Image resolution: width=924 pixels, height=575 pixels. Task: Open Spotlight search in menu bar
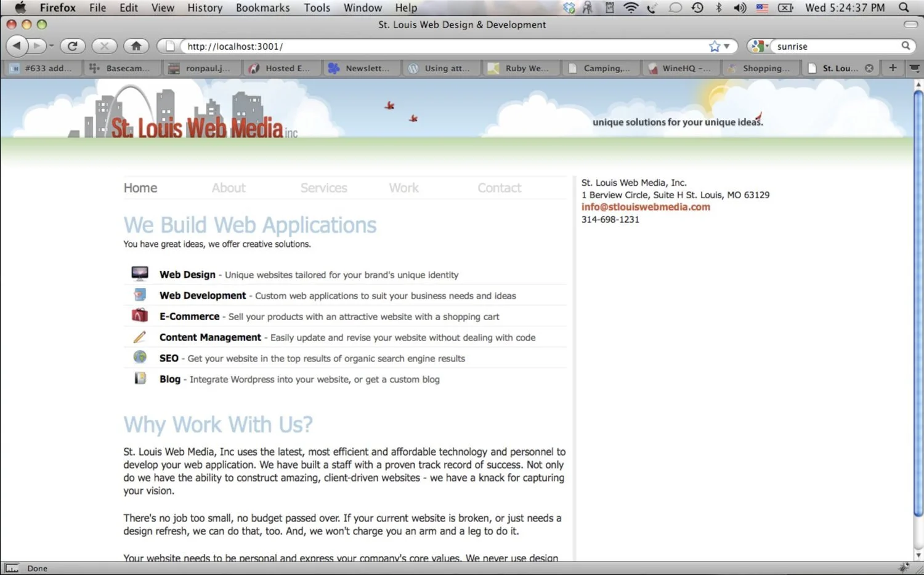click(904, 7)
